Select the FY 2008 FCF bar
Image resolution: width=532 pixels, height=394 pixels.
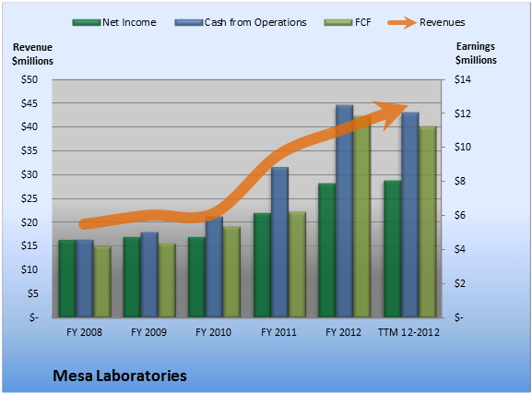pos(102,282)
